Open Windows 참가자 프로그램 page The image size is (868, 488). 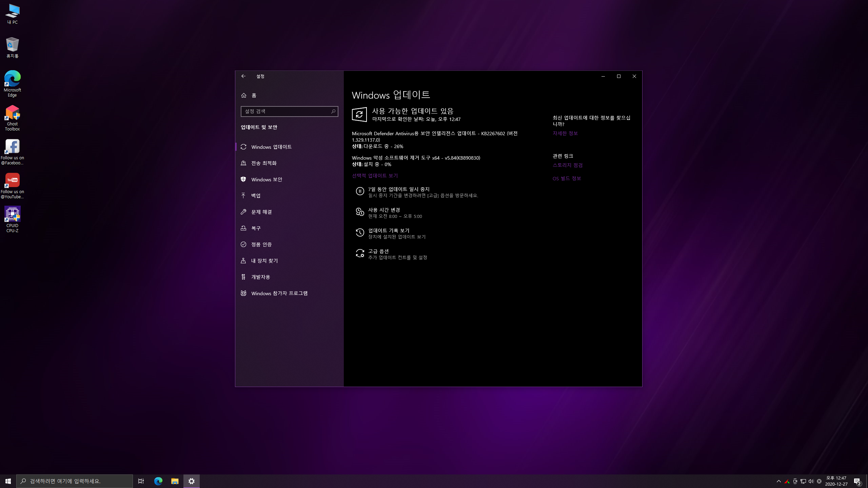(279, 293)
